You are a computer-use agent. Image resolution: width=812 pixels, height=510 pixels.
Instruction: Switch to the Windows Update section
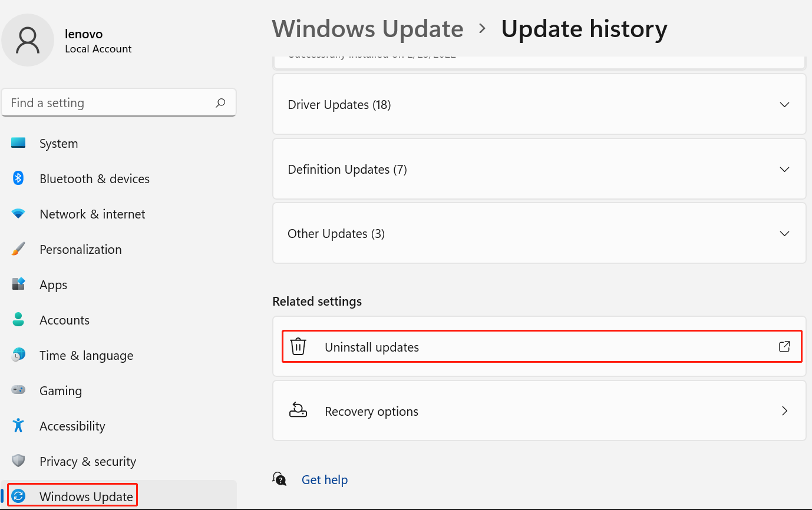point(85,496)
